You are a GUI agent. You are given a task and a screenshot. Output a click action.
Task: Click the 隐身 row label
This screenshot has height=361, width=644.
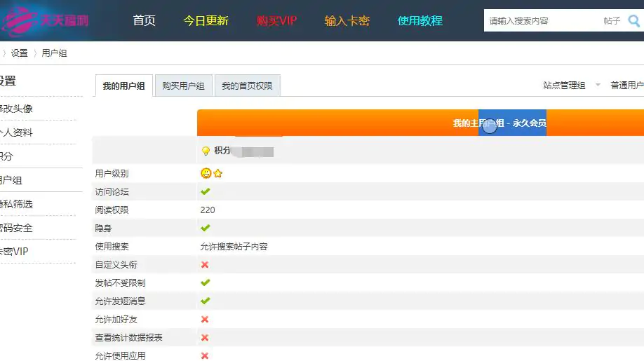(103, 228)
